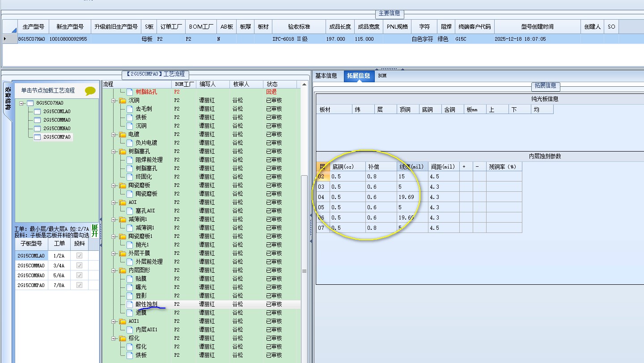644x363 pixels.
Task: Select the 酸性蚀刻 process step
Action: [146, 304]
